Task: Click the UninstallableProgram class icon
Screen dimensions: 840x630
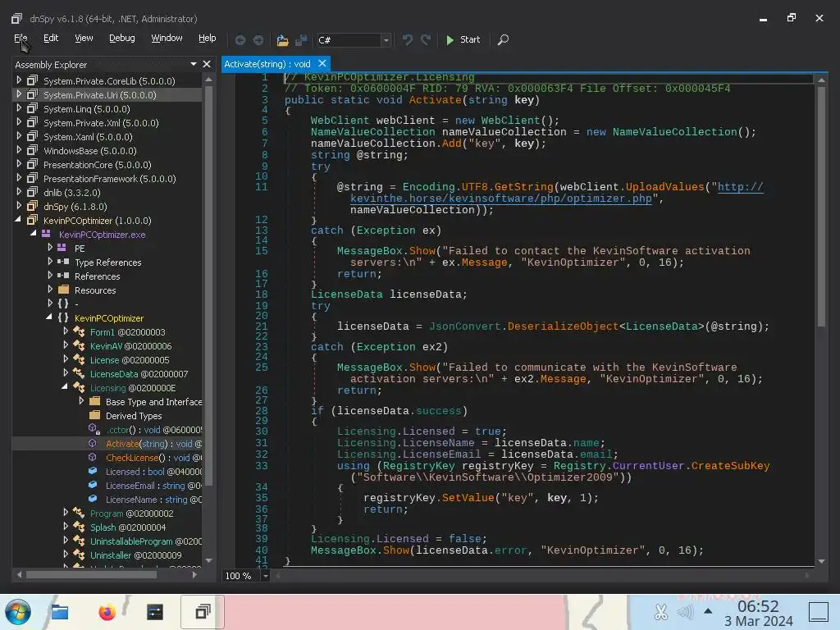Action: tap(79, 541)
